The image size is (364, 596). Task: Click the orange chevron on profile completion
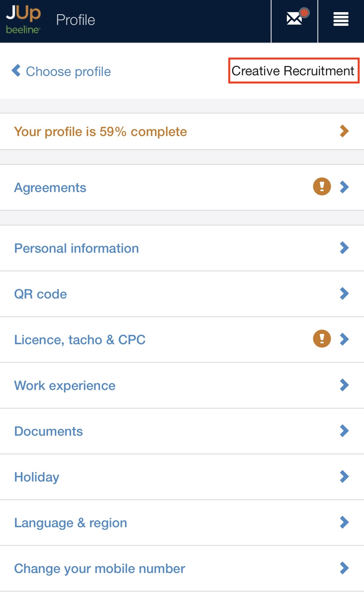pyautogui.click(x=344, y=131)
